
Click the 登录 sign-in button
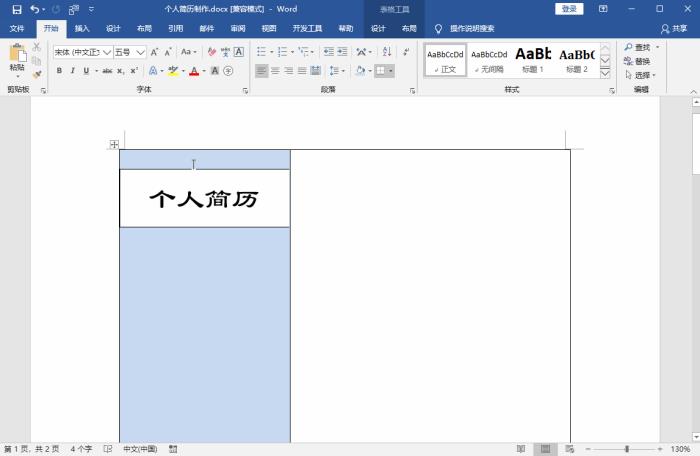(569, 9)
